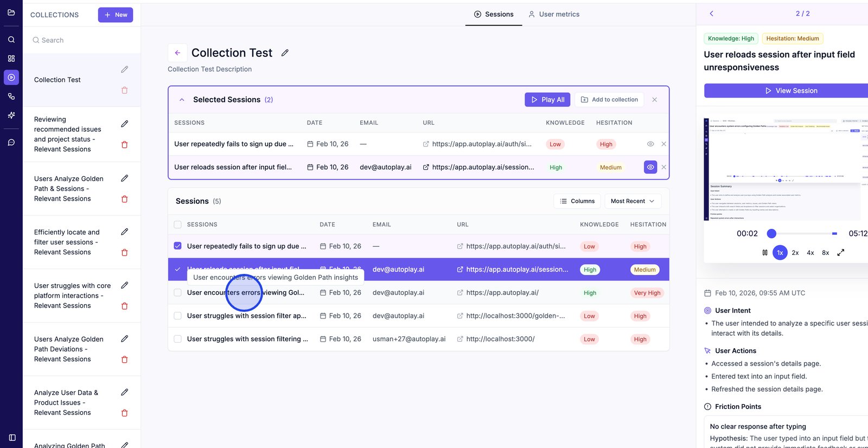Screen dimensions: 868x448
Task: Set playback speed to 2x
Action: (x=795, y=253)
